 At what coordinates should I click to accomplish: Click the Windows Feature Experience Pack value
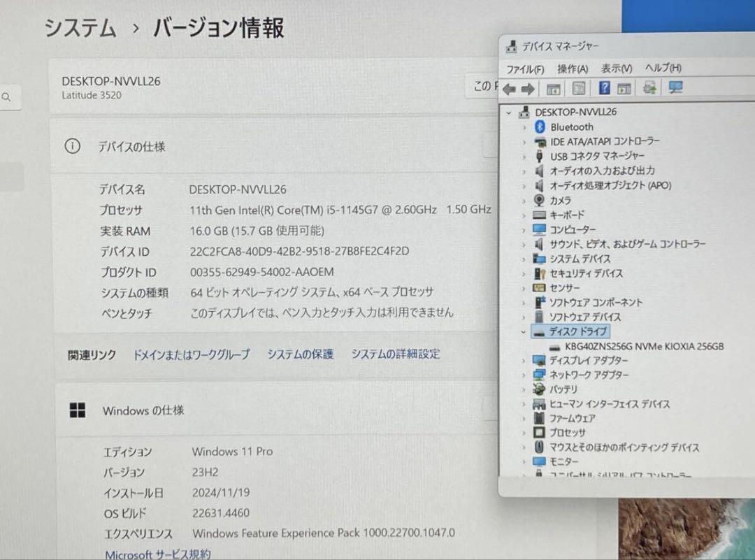(324, 533)
